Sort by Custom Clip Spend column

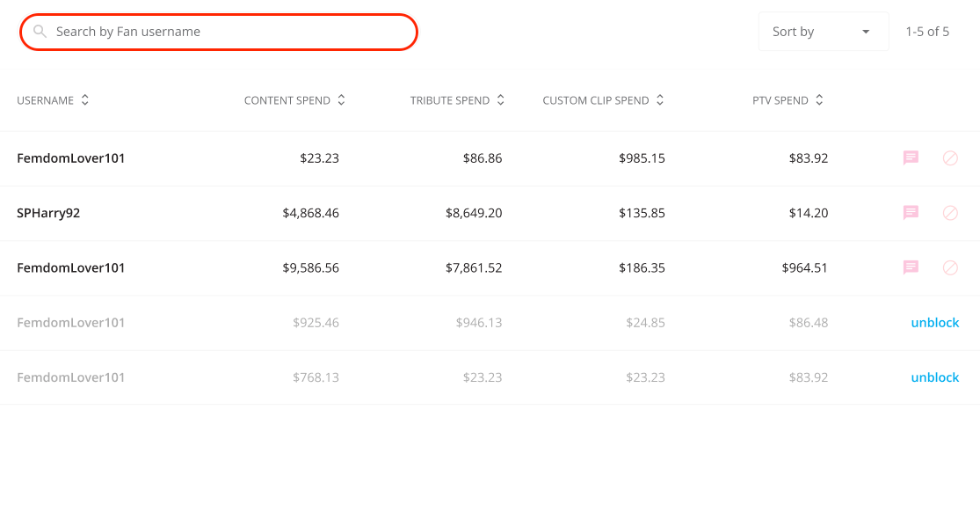tap(660, 100)
